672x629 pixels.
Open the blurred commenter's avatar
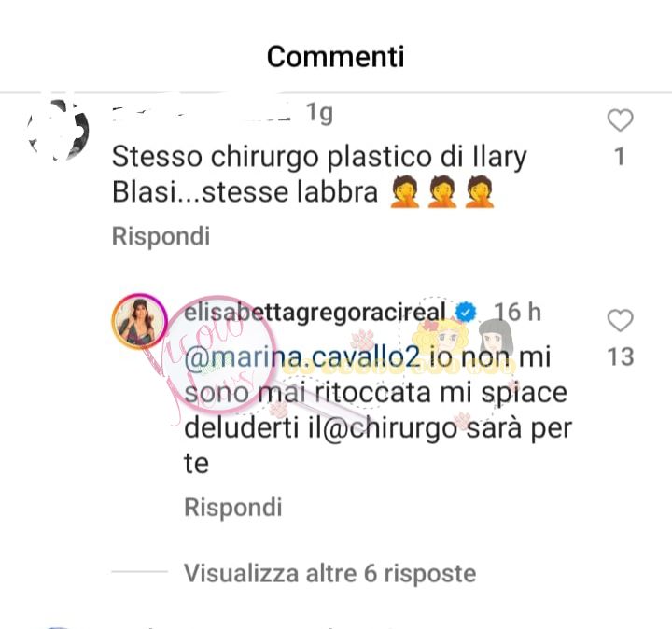(x=58, y=130)
